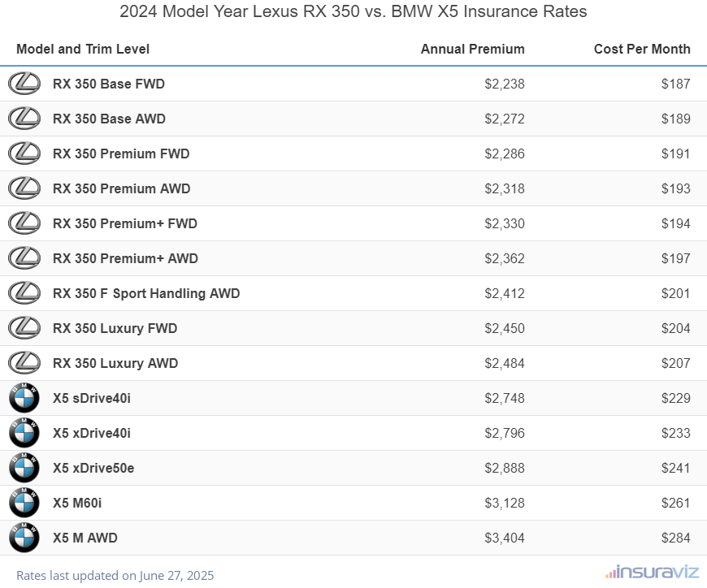707x588 pixels.
Task: Click the Lexus logo beside RX 350 Base FWD
Action: (x=24, y=84)
